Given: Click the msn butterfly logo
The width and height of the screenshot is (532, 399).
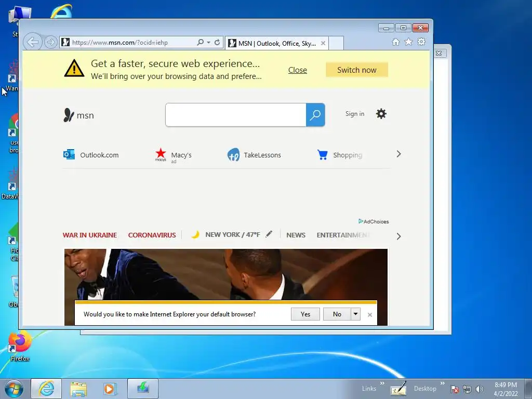Looking at the screenshot, I should tap(79, 115).
